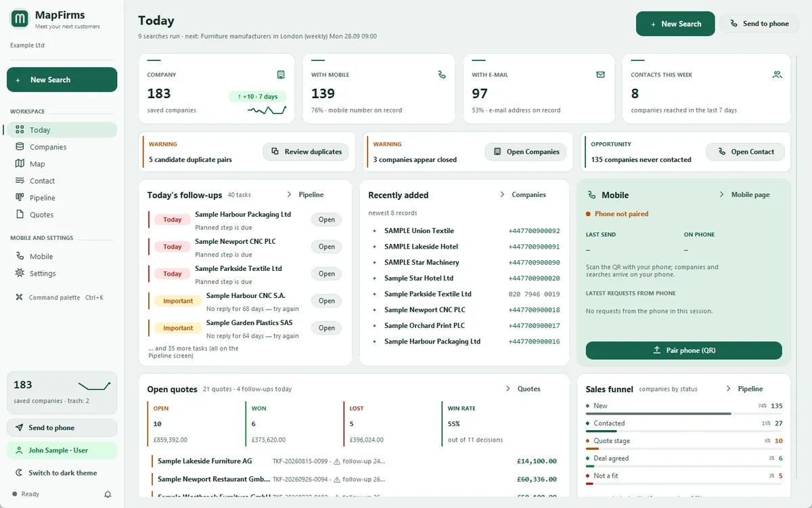
Task: Click the people icon on Contacts This Week card
Action: tap(777, 75)
